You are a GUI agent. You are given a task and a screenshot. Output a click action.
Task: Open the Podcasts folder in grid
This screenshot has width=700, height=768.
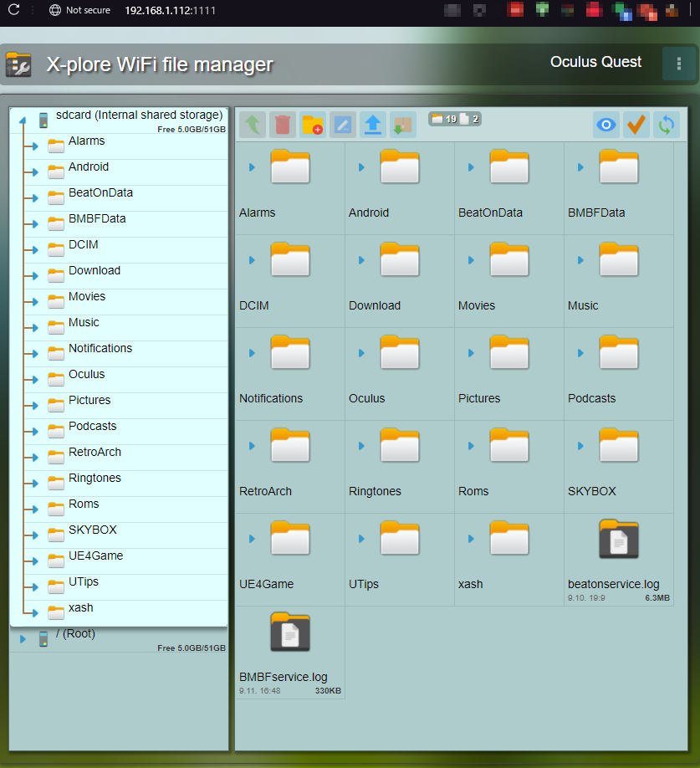pyautogui.click(x=619, y=352)
